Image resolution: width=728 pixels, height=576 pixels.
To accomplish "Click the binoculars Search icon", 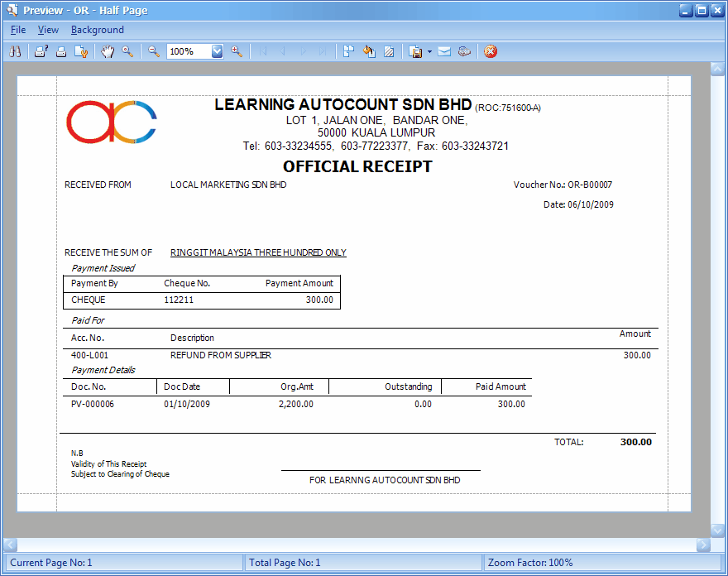I will (x=15, y=51).
